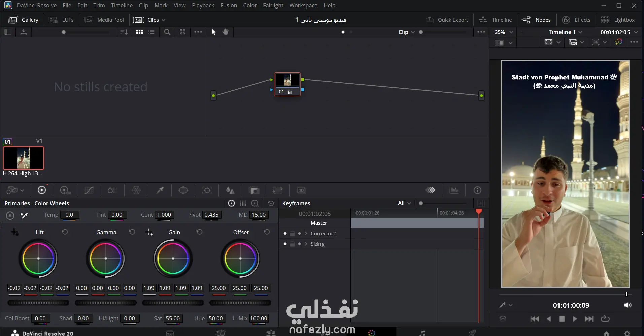The height and width of the screenshot is (336, 644).
Task: Select the hand pan tool in node editor
Action: 226,32
